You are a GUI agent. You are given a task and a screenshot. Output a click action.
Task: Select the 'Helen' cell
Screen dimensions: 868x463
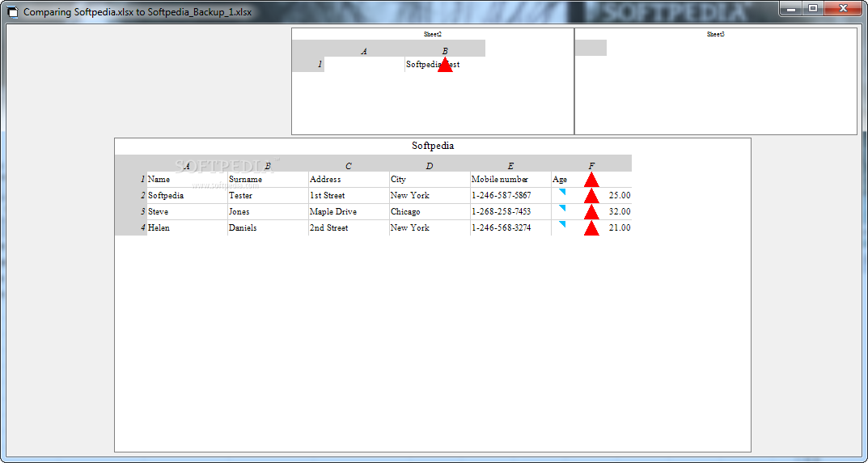click(x=187, y=227)
